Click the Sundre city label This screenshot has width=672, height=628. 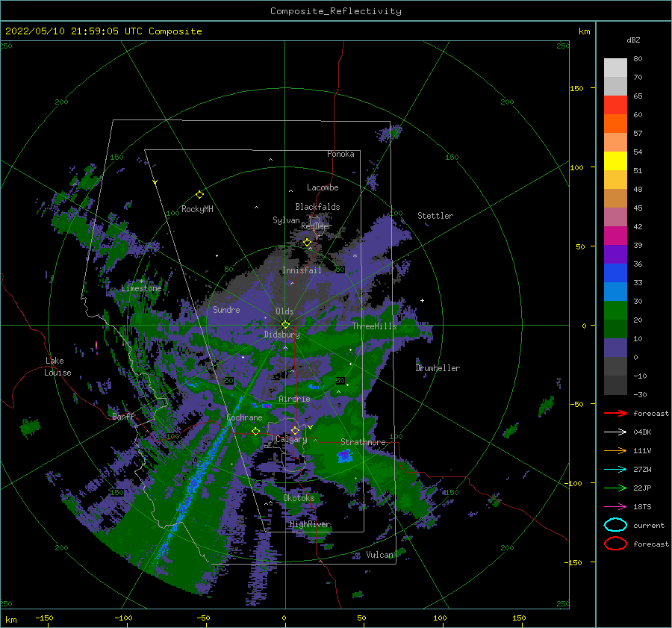pyautogui.click(x=226, y=309)
